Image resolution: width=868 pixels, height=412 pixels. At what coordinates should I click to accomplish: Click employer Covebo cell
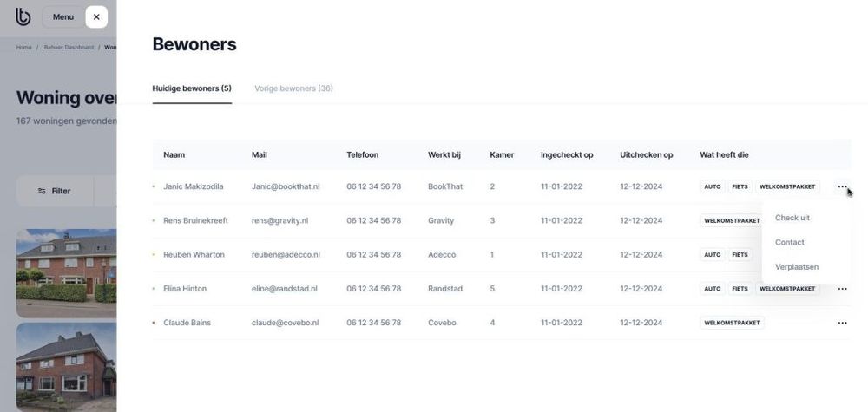pos(442,323)
